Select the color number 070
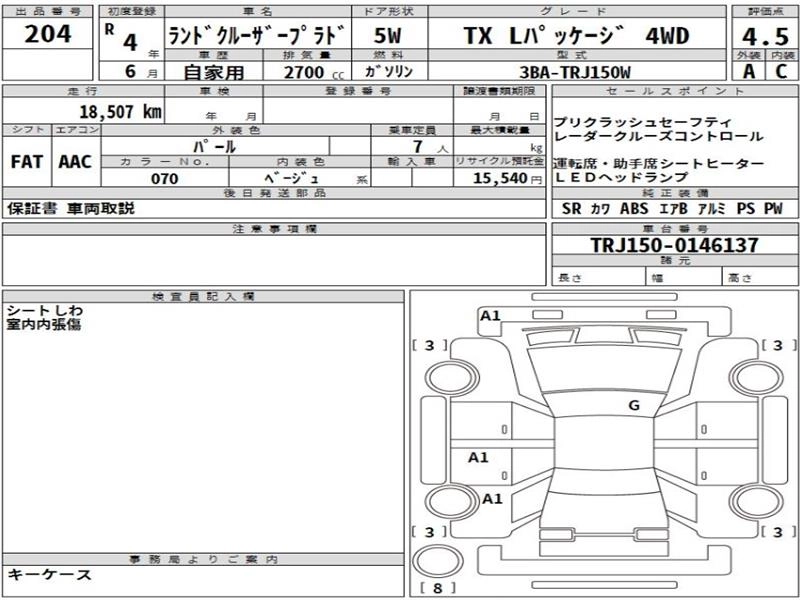Image resolution: width=800 pixels, height=600 pixels. [165, 179]
